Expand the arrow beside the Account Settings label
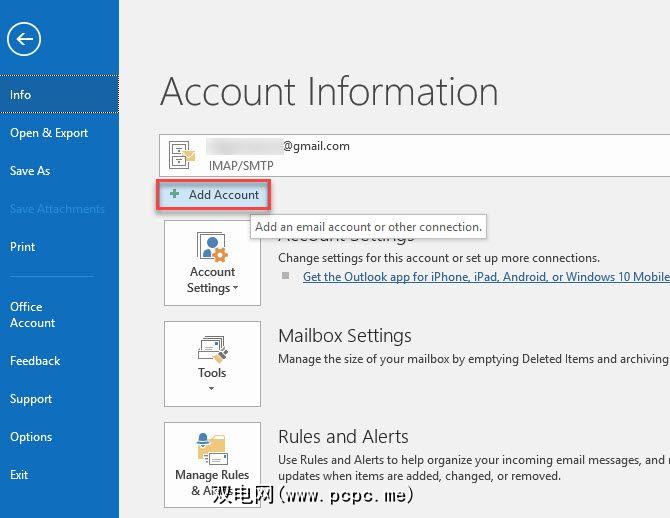 tap(236, 289)
